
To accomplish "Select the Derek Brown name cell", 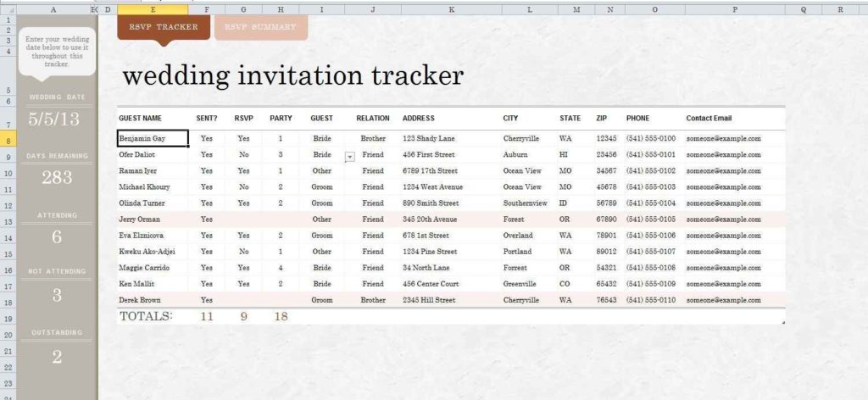I will (x=153, y=300).
